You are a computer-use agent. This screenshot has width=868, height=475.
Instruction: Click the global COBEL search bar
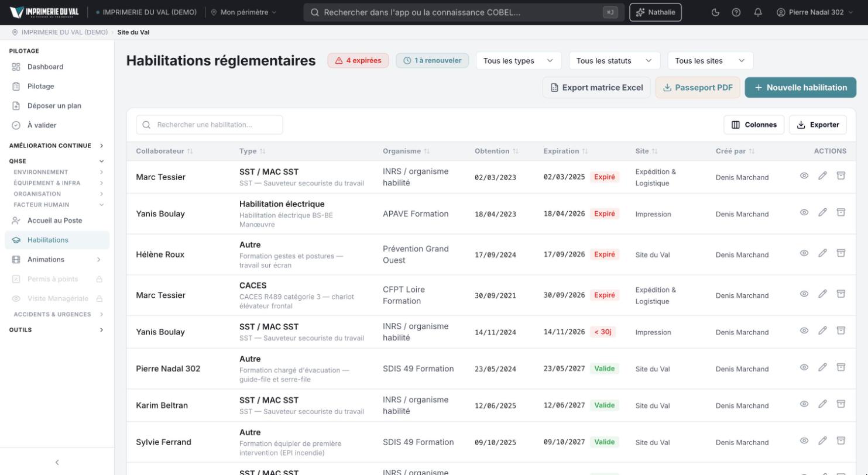[x=464, y=12]
